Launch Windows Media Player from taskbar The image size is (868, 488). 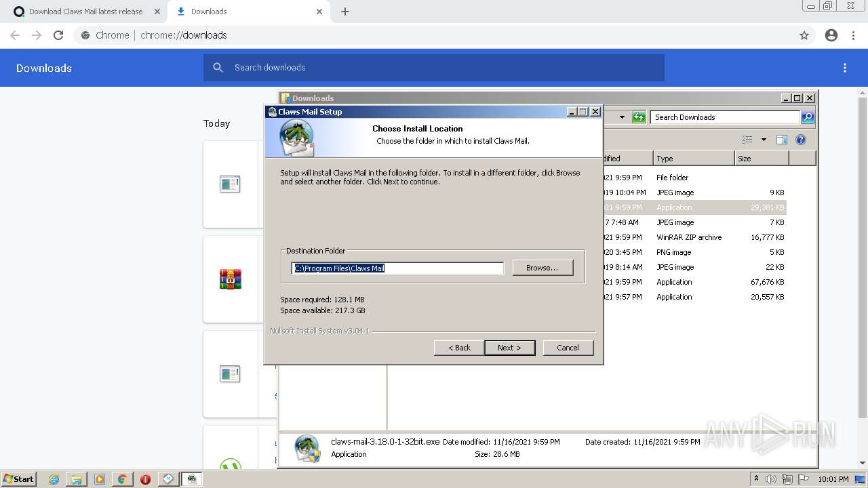[x=100, y=479]
